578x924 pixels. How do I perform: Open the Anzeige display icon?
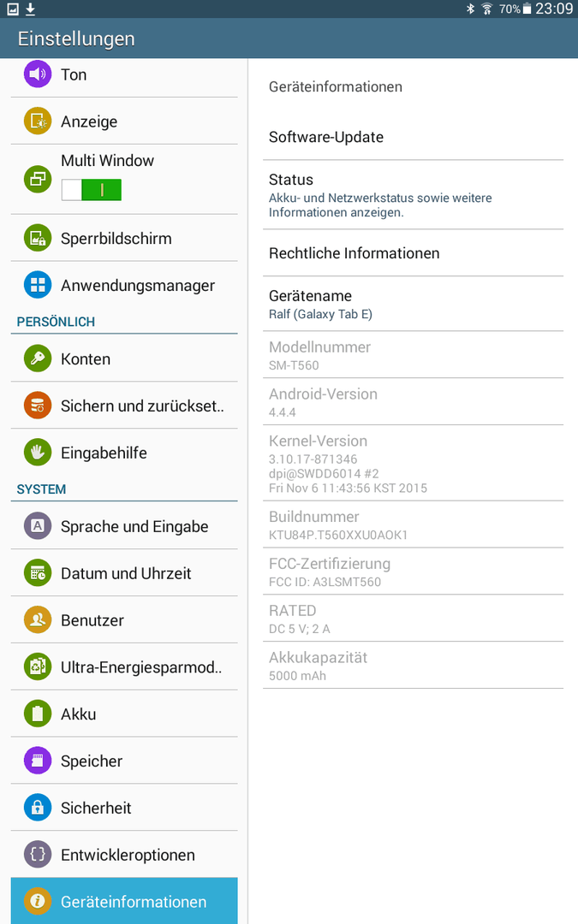[38, 121]
